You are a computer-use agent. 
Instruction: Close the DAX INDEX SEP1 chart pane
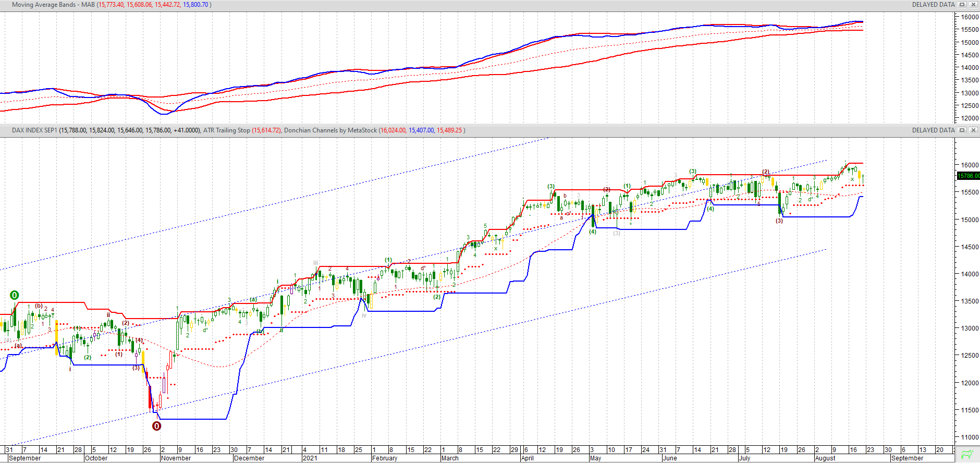click(973, 130)
